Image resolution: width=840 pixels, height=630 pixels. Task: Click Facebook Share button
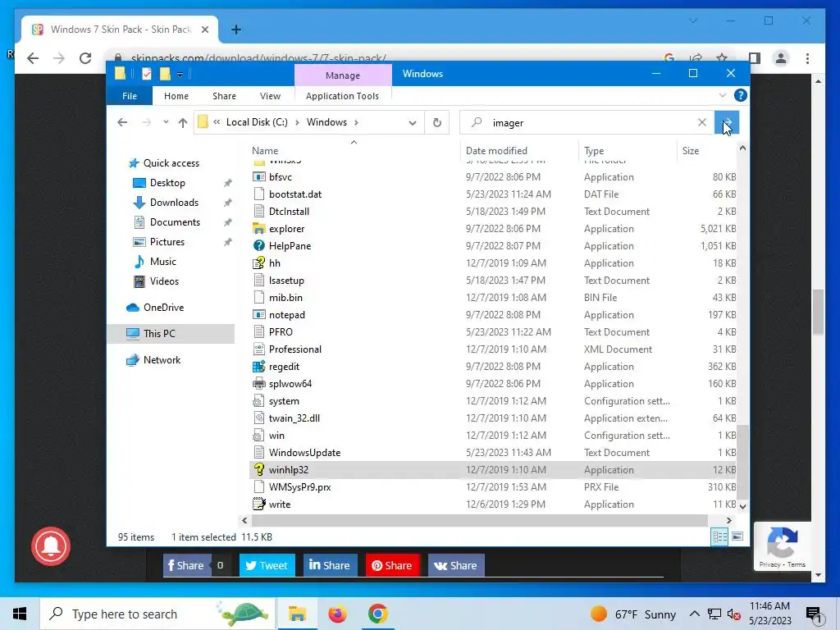click(x=186, y=565)
